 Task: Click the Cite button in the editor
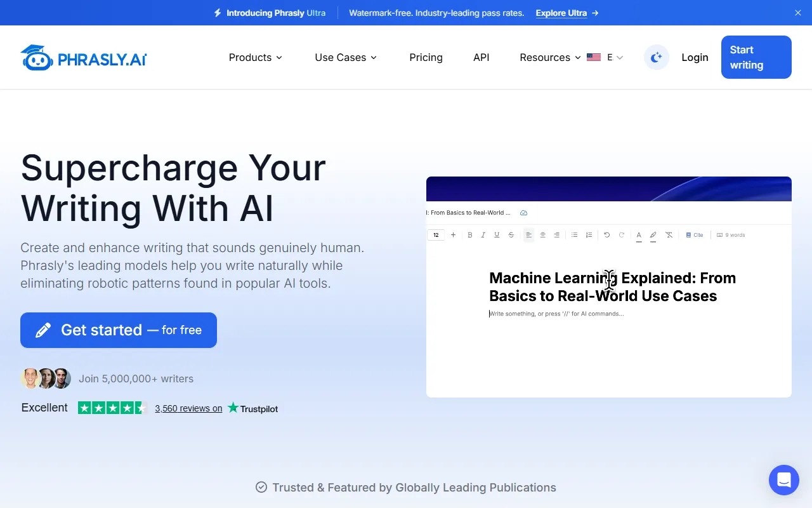(x=695, y=235)
